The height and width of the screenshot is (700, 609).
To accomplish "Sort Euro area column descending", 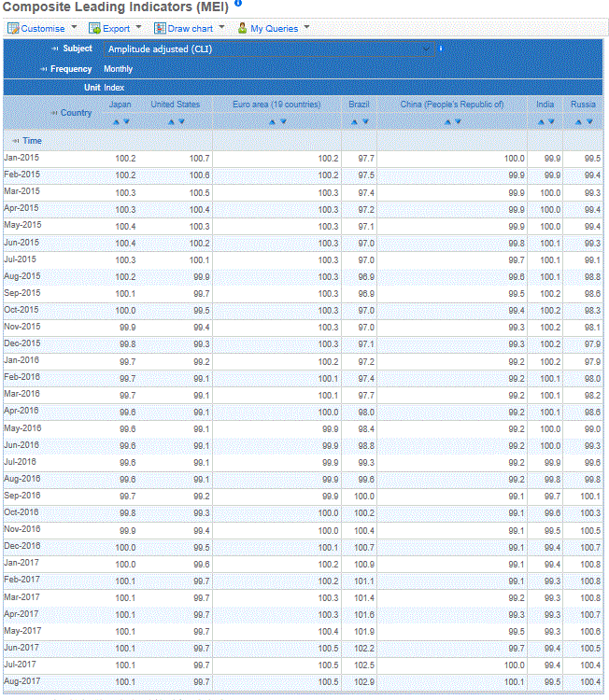I will [x=283, y=121].
